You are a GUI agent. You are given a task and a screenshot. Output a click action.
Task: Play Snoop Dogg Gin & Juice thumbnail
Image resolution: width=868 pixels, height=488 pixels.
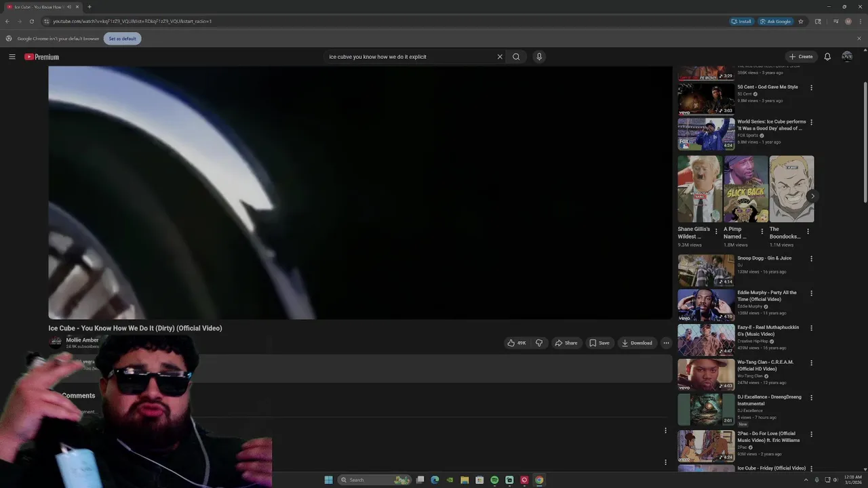point(706,270)
